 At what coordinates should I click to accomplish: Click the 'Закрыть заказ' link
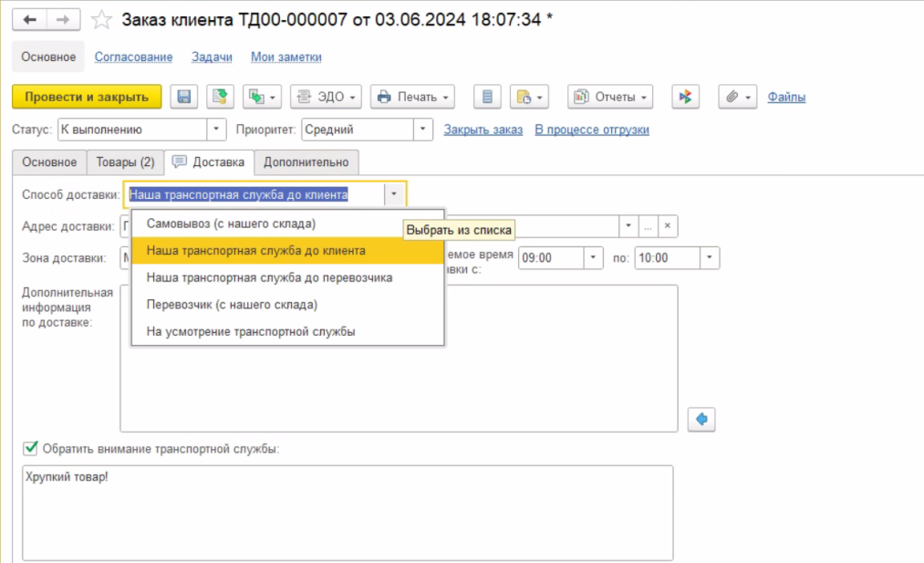[x=483, y=130]
